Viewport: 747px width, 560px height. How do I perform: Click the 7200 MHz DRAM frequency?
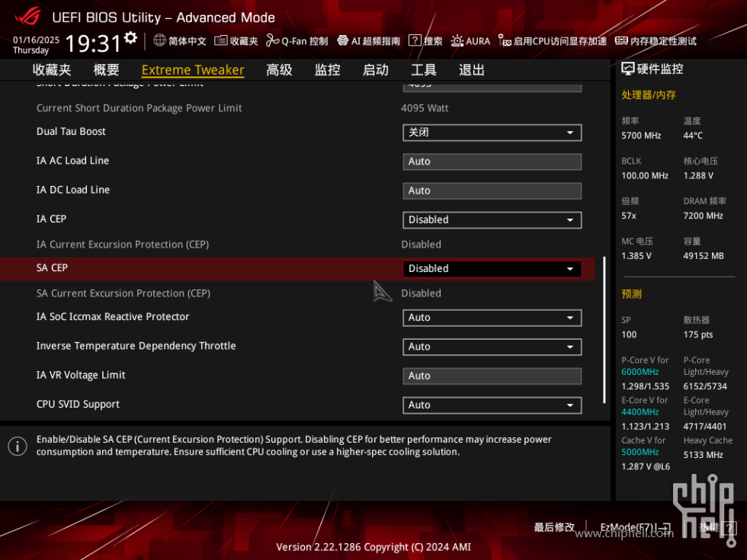click(x=703, y=216)
